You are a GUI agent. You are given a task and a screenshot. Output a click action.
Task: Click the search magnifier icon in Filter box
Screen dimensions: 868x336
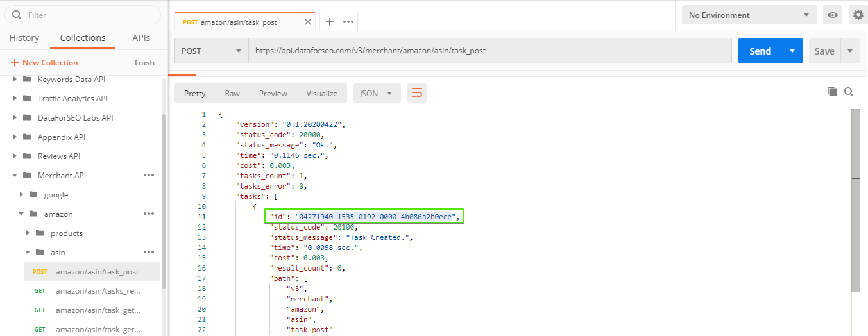click(x=17, y=15)
